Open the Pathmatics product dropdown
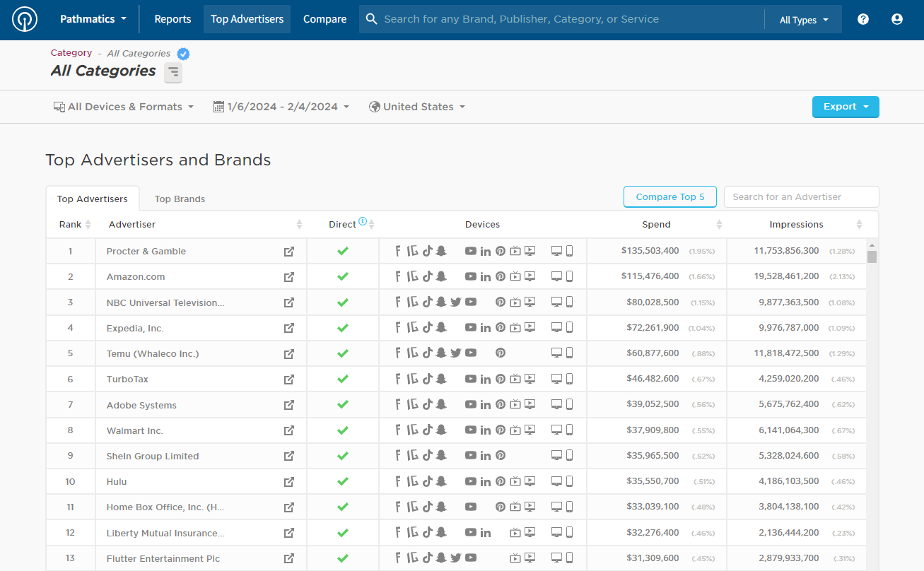 point(93,20)
